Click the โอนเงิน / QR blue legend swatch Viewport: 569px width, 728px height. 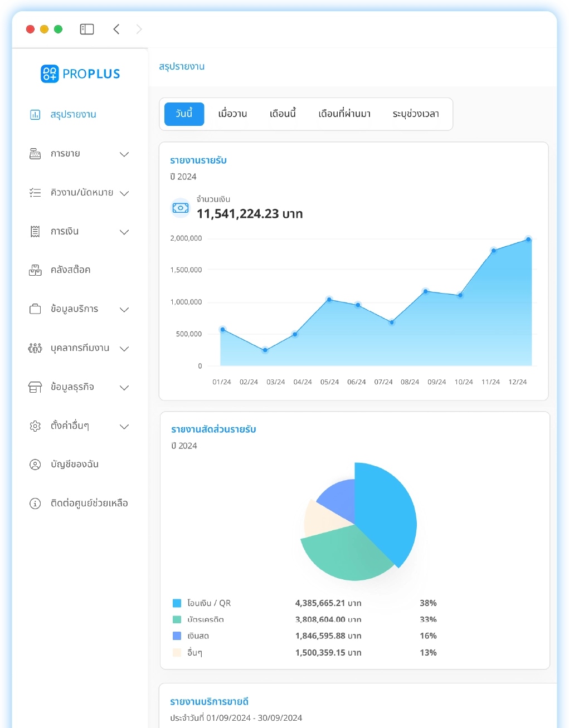[x=177, y=603]
